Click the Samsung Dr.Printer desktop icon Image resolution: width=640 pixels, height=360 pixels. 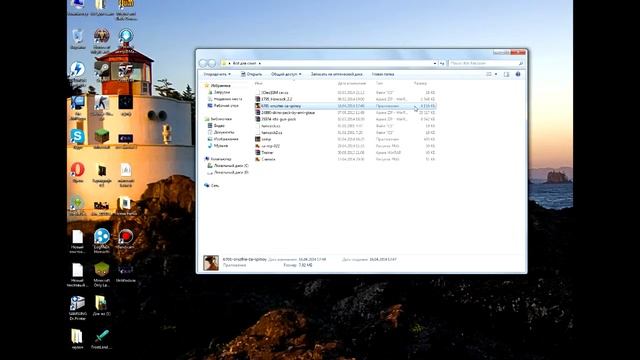click(x=77, y=307)
